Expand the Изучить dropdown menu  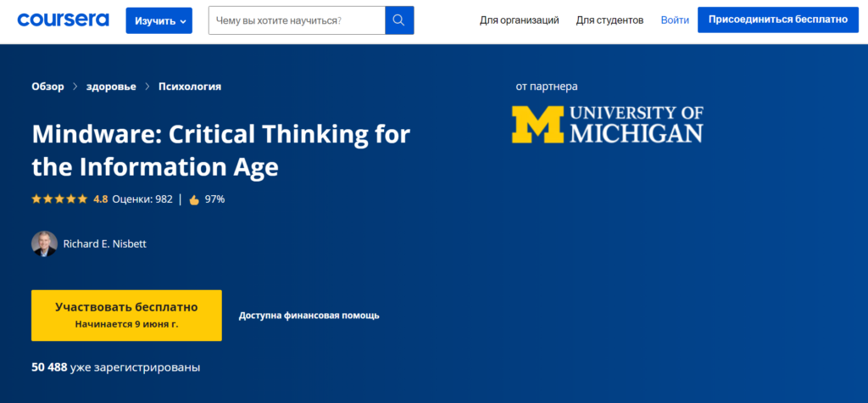tap(159, 20)
